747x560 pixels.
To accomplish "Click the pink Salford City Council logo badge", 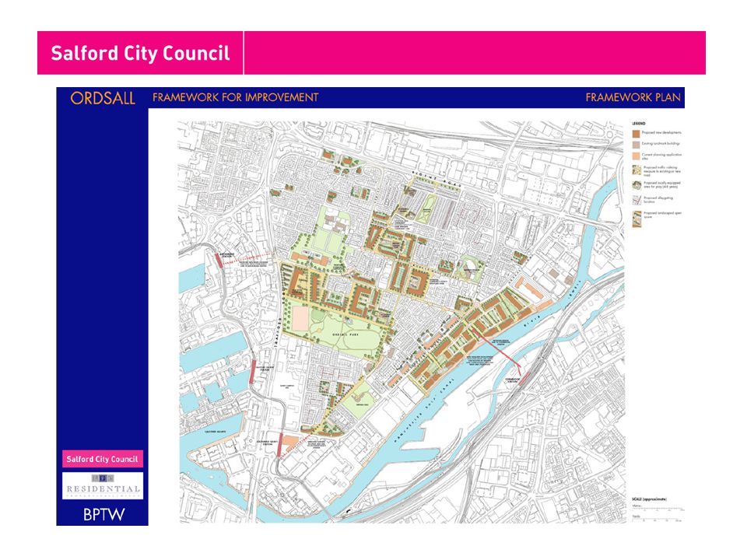I will [x=103, y=459].
